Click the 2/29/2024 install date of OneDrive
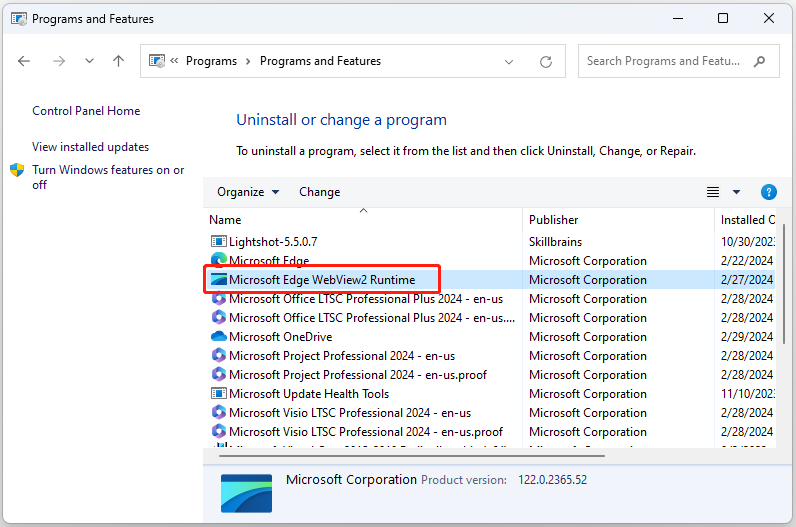This screenshot has height=527, width=796. tap(747, 337)
